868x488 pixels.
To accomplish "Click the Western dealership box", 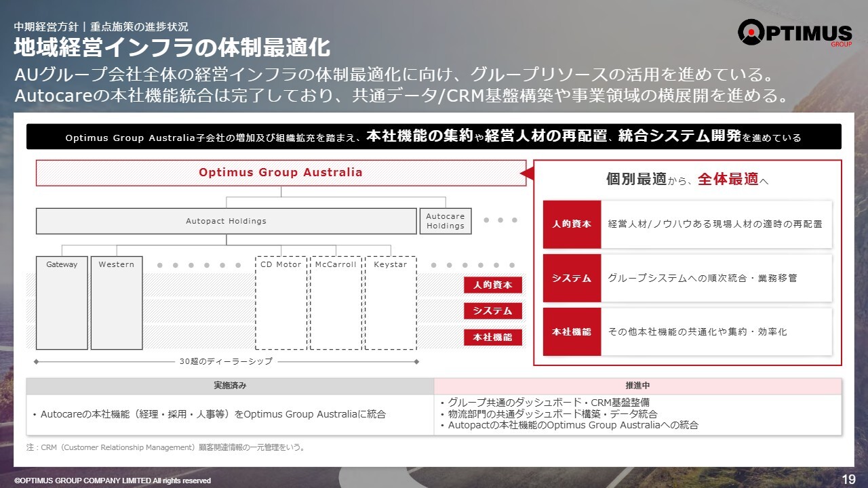I will click(x=117, y=302).
